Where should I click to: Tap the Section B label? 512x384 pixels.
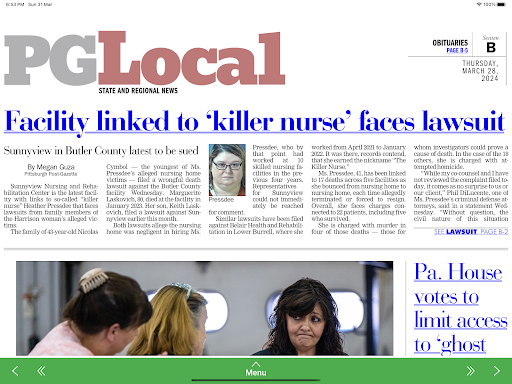491,44
